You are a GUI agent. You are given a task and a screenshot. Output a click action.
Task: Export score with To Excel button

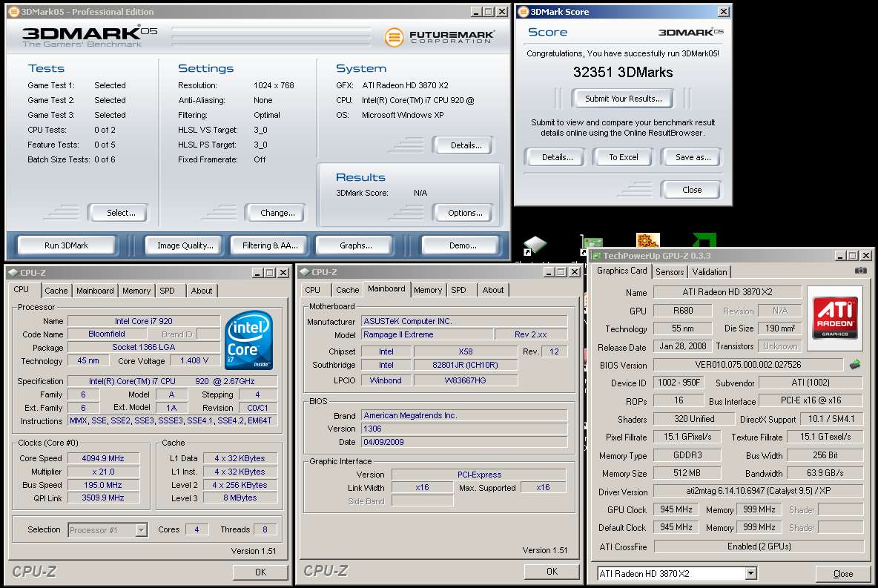coord(623,157)
